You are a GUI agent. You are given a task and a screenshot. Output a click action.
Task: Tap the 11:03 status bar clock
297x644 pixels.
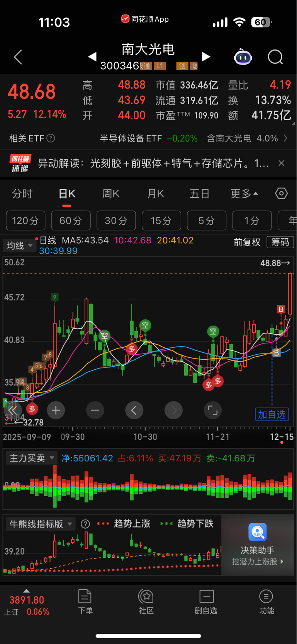pyautogui.click(x=54, y=22)
